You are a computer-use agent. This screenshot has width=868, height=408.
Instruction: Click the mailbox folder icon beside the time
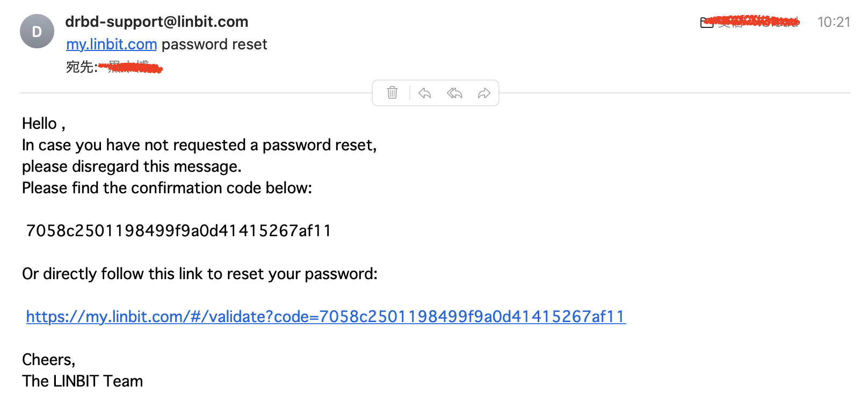pos(706,23)
